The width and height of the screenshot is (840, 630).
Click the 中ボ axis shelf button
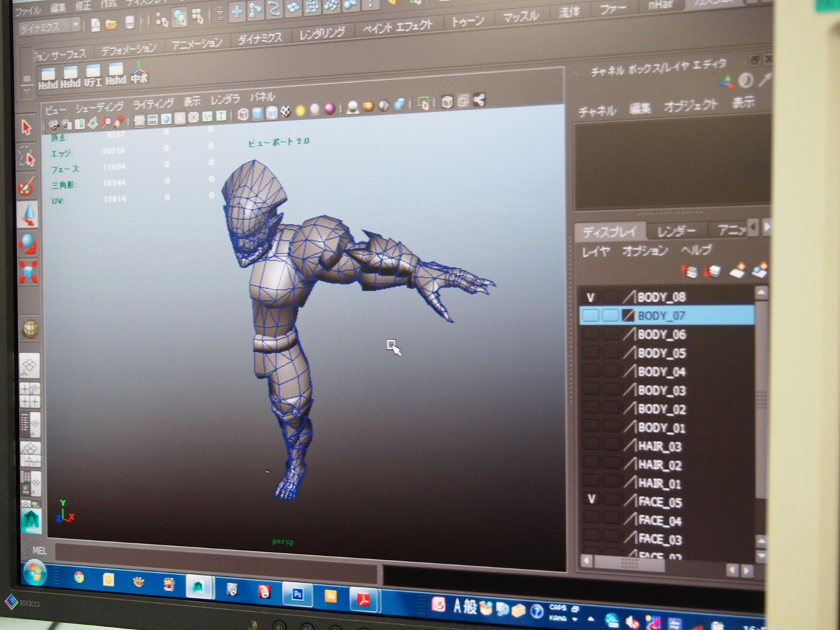(138, 72)
